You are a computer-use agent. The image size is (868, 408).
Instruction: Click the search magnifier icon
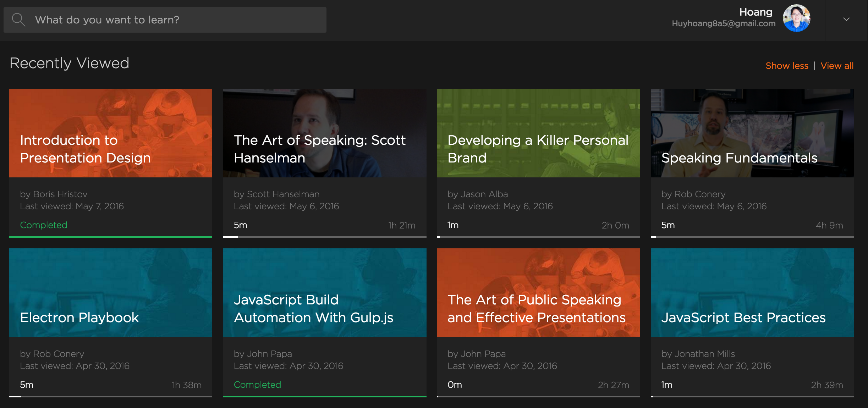pyautogui.click(x=18, y=20)
